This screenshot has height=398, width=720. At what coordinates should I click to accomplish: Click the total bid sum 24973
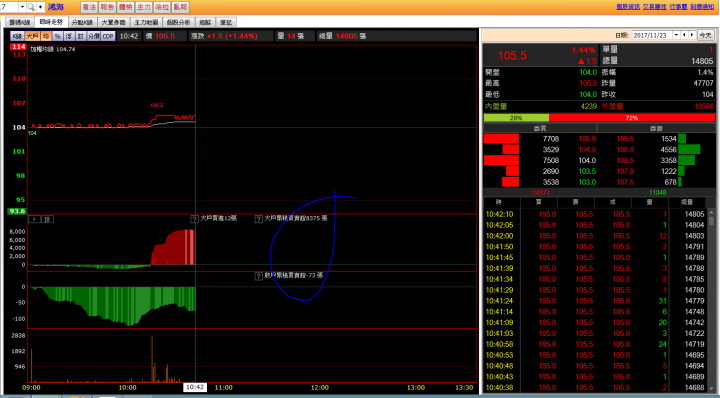[x=541, y=192]
